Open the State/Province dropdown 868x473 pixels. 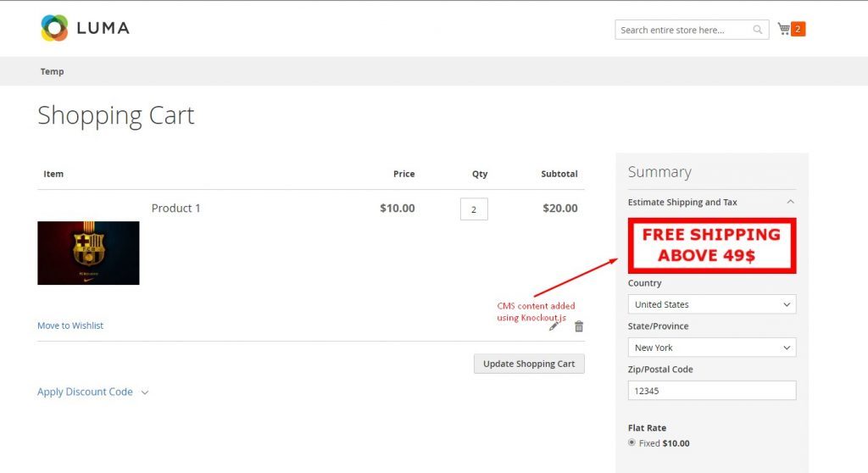click(x=712, y=348)
